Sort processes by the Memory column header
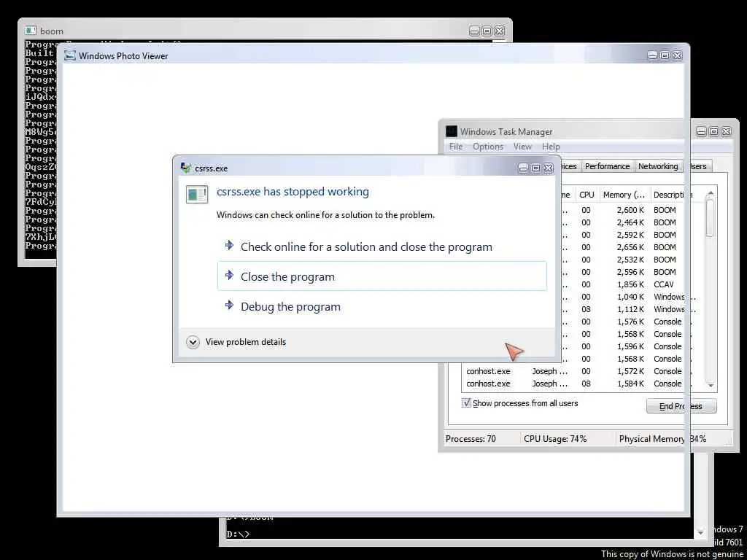Screen dimensions: 747x560 624,195
